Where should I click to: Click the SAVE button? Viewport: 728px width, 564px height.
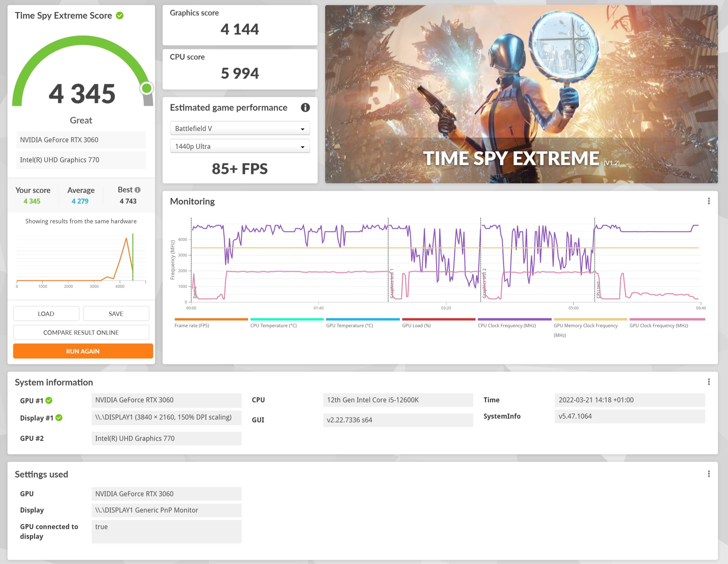pos(116,314)
